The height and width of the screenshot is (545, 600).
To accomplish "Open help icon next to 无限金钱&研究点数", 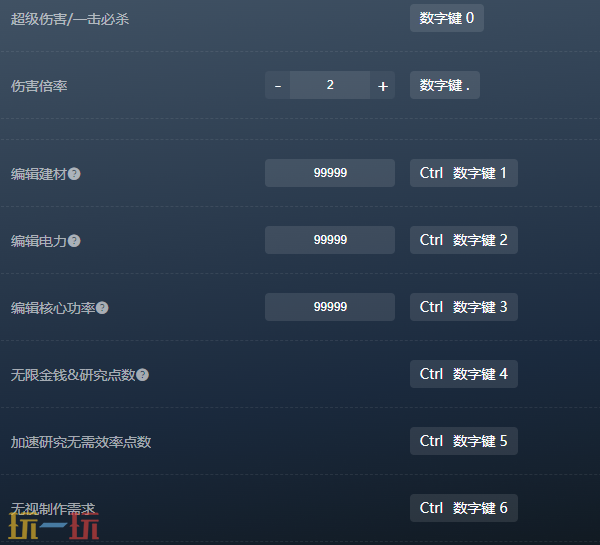I will (142, 375).
